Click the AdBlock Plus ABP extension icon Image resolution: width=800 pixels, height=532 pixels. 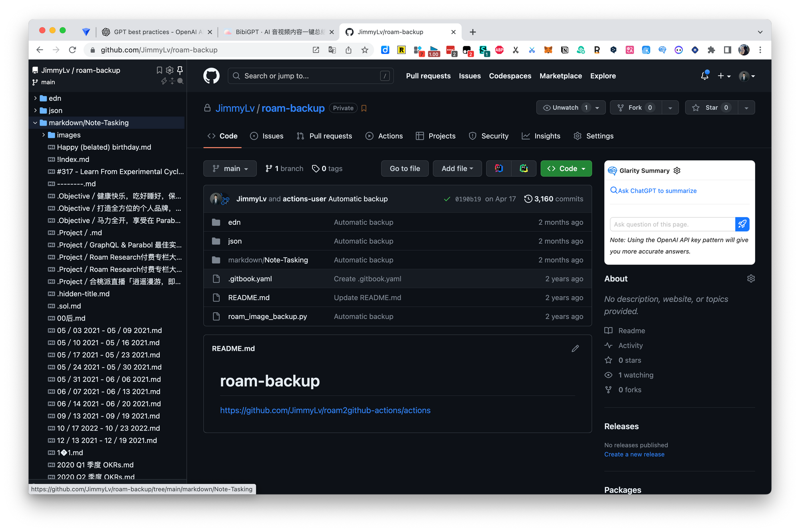(x=499, y=50)
